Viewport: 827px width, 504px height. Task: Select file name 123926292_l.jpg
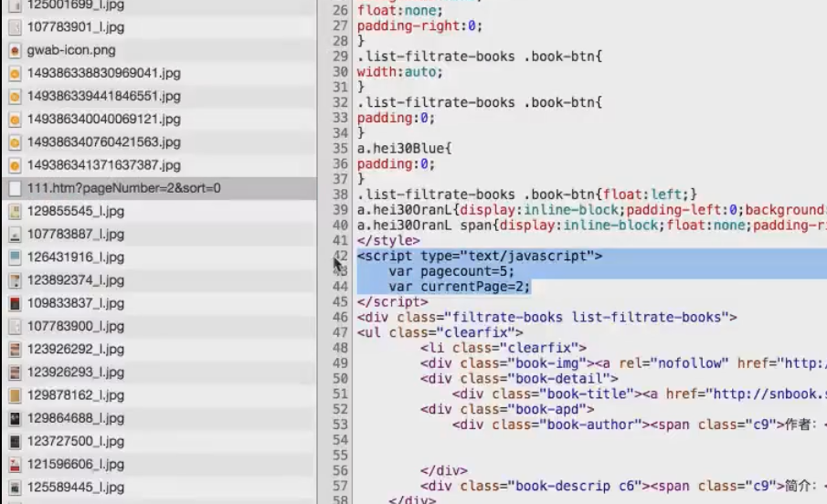pos(76,349)
